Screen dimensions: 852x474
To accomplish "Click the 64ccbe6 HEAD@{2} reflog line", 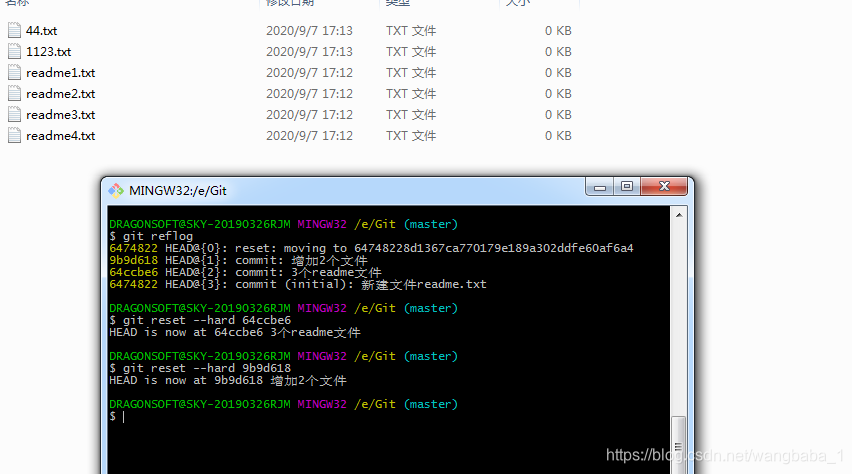I will point(245,272).
